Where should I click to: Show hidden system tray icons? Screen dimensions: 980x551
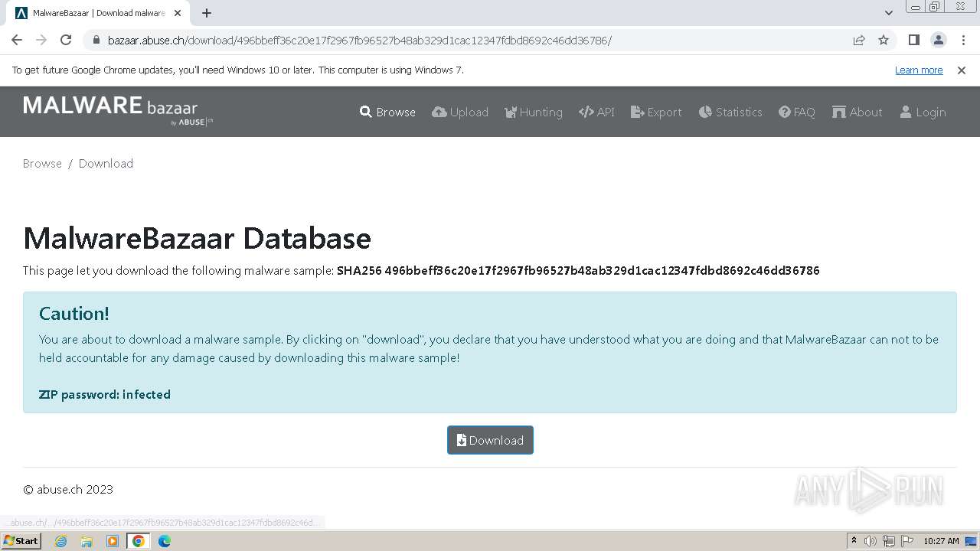tap(854, 541)
